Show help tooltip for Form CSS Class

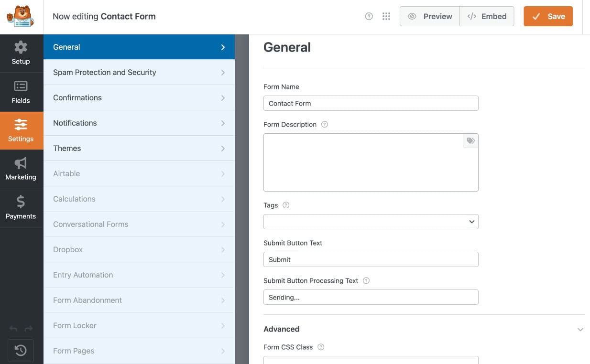coord(321,347)
